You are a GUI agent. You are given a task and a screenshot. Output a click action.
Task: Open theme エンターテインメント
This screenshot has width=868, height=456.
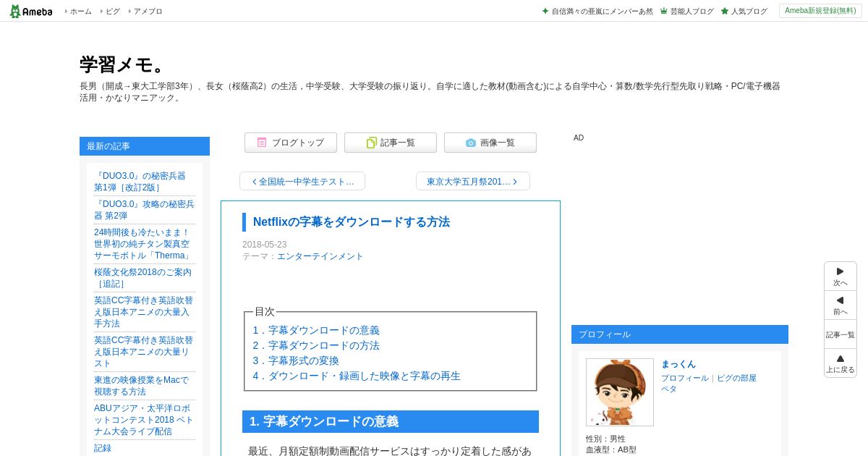pos(320,256)
